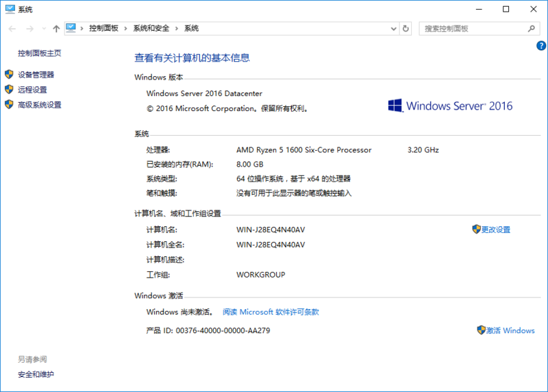Click the system window title icon
Image resolution: width=548 pixels, height=392 pixels.
pyautogui.click(x=10, y=9)
